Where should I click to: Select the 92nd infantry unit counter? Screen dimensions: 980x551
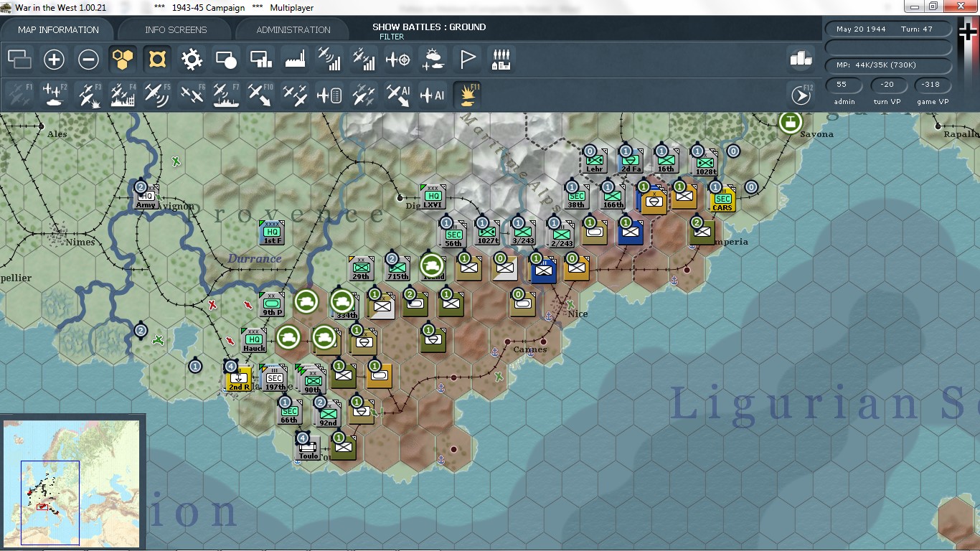(328, 414)
